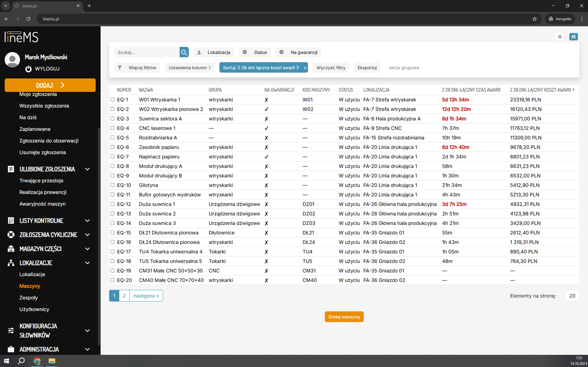Click the magnifier search icon button

pos(184,52)
